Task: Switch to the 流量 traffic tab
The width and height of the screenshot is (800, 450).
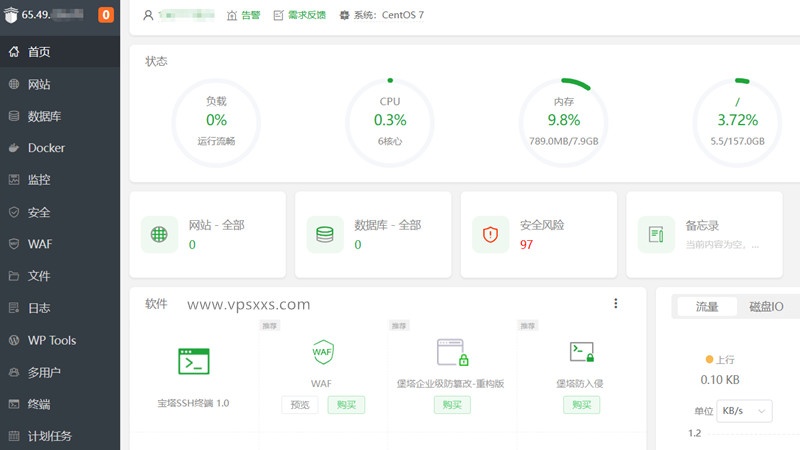Action: click(x=707, y=307)
